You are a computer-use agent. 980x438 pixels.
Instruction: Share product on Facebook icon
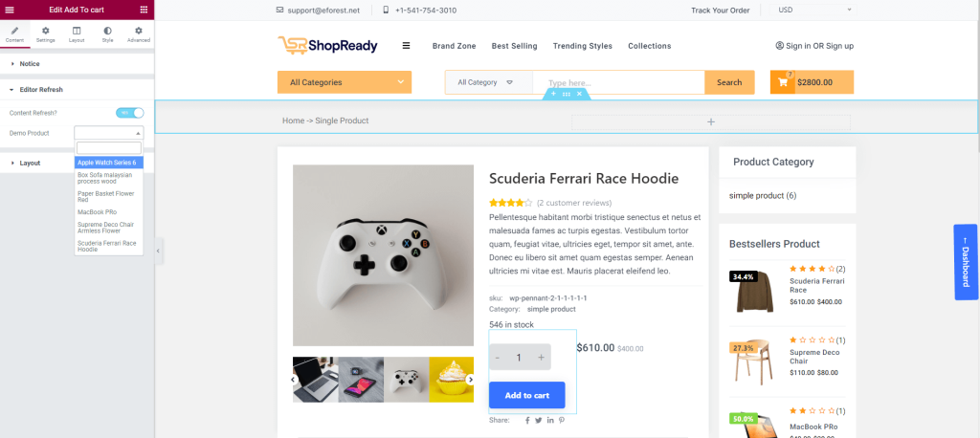pos(527,421)
